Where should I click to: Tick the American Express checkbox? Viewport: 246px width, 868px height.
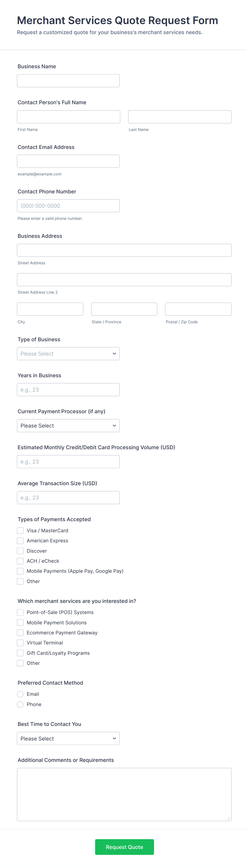click(20, 540)
